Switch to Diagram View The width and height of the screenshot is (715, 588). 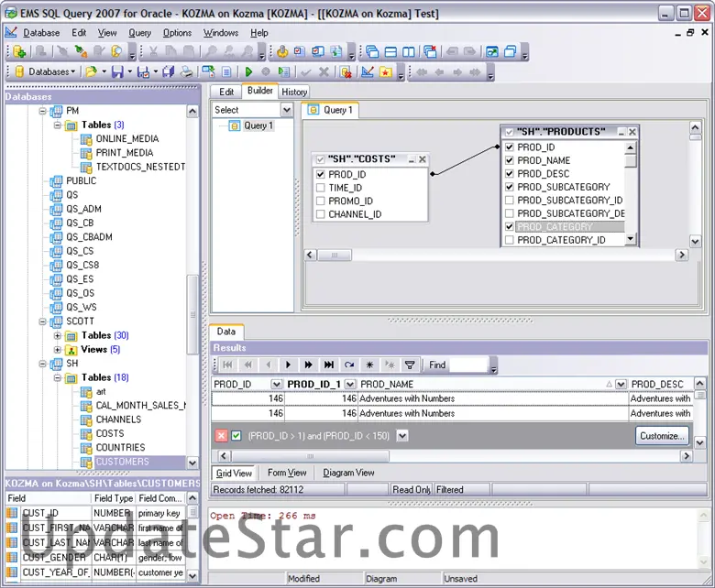pyautogui.click(x=348, y=473)
